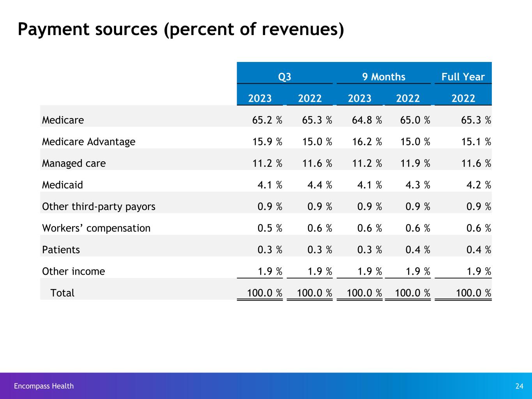Select the Q3 column group header
Screen dimensions: 532x399
pos(285,77)
